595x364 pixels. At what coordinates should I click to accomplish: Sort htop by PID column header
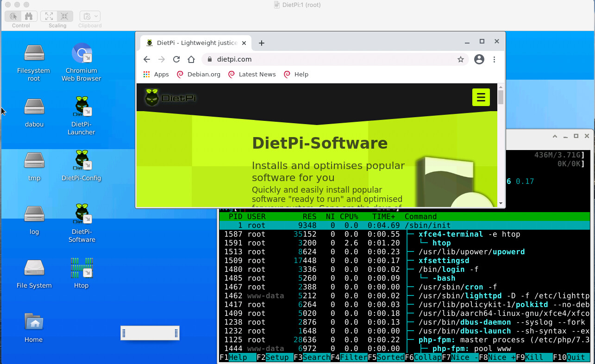pos(236,217)
